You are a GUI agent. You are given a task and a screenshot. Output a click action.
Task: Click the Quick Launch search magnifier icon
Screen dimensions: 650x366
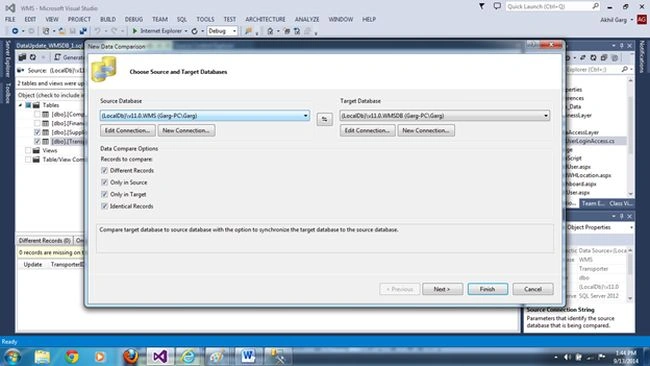pyautogui.click(x=595, y=6)
